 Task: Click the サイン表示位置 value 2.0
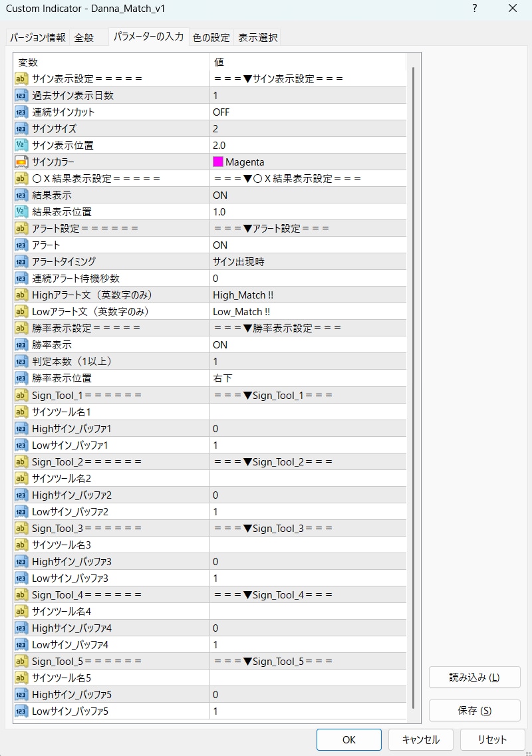coord(308,145)
